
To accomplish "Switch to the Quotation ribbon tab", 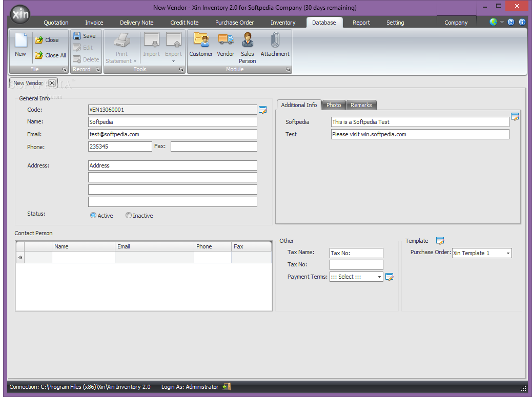I will coord(56,23).
